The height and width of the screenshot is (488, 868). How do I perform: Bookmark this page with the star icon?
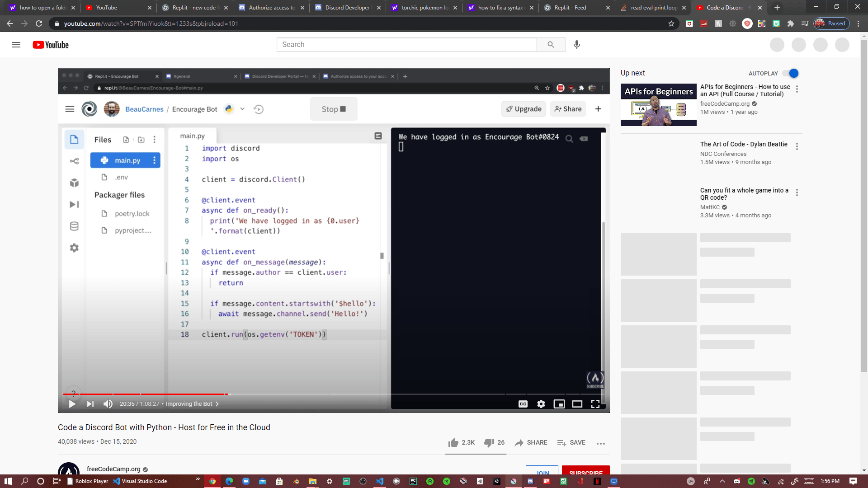click(671, 23)
